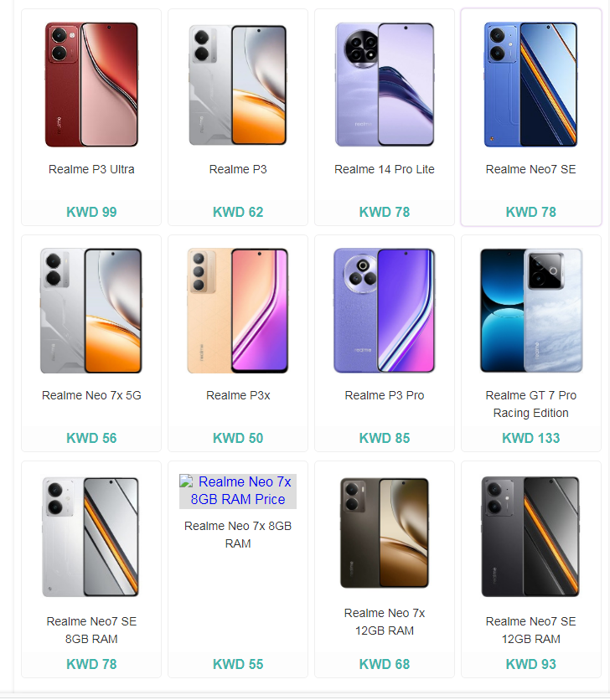Select the brown Realme Neo 7x 12GB RAM image
Image resolution: width=610 pixels, height=700 pixels.
pos(385,533)
